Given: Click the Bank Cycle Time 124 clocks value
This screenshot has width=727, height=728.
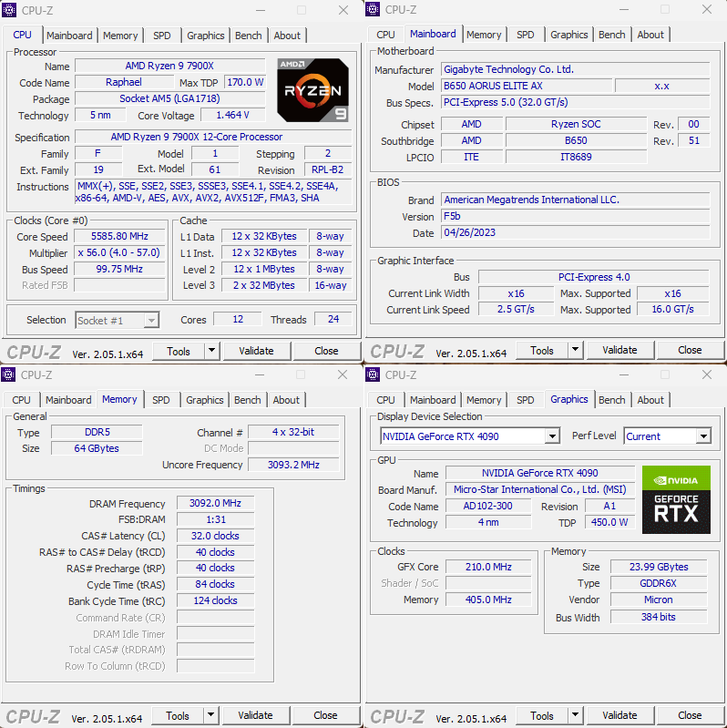Looking at the screenshot, I should point(215,600).
